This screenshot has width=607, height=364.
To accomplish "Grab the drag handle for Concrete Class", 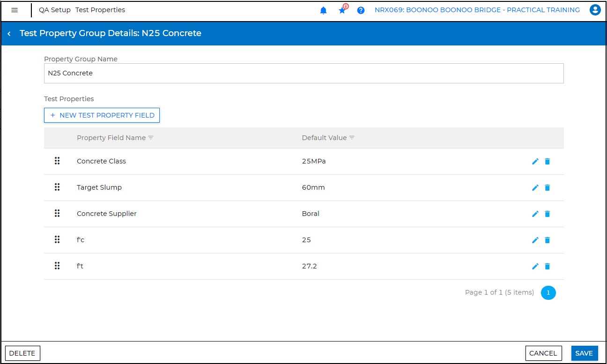I will (57, 161).
